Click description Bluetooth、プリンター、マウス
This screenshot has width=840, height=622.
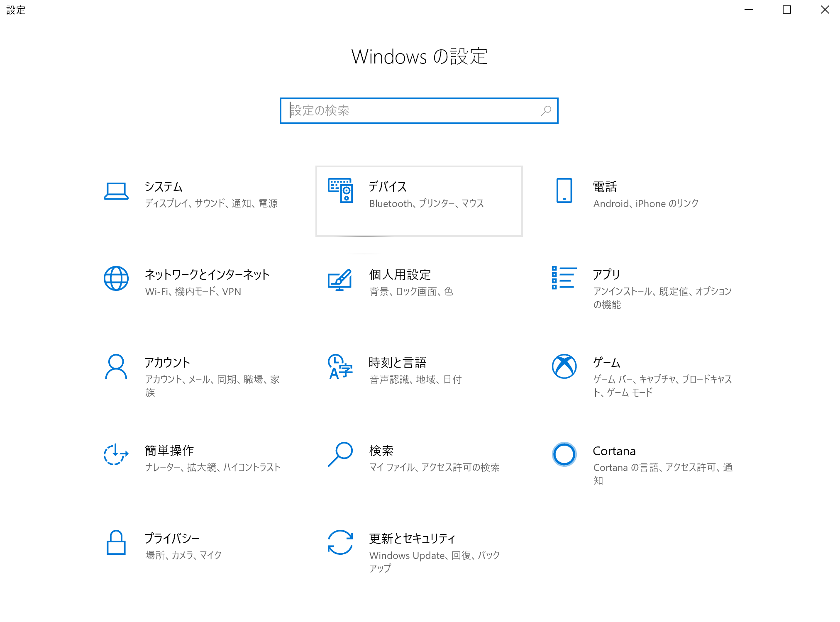tap(427, 203)
